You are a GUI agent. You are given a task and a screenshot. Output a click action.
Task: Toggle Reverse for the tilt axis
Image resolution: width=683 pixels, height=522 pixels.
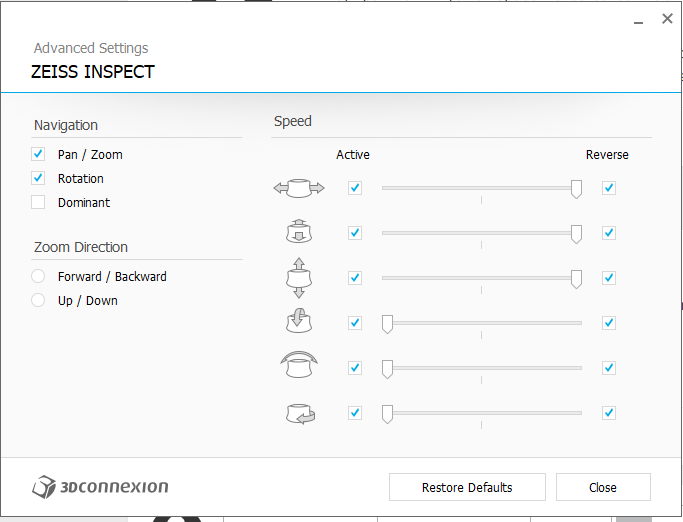(x=609, y=323)
